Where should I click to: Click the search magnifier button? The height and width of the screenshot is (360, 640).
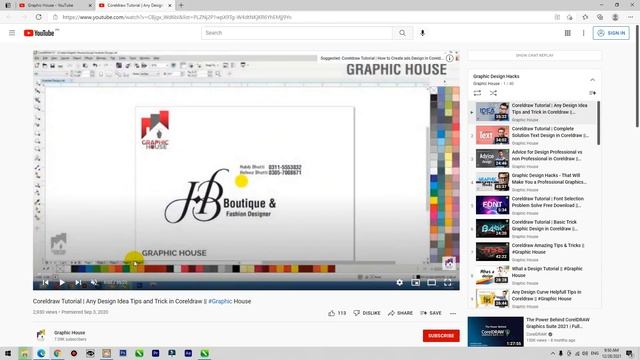(402, 33)
